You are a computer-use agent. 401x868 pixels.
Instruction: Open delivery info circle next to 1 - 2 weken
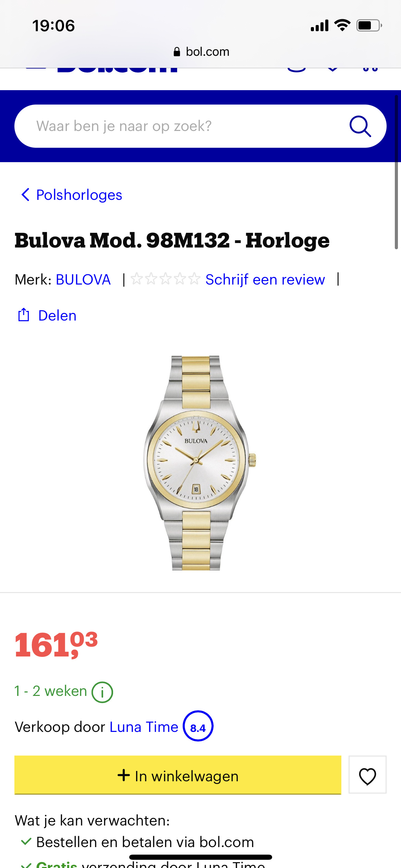(x=102, y=692)
